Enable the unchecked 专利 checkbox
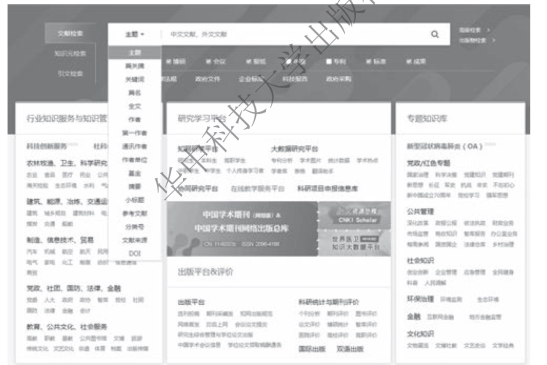The height and width of the screenshot is (365, 547). pyautogui.click(x=329, y=61)
